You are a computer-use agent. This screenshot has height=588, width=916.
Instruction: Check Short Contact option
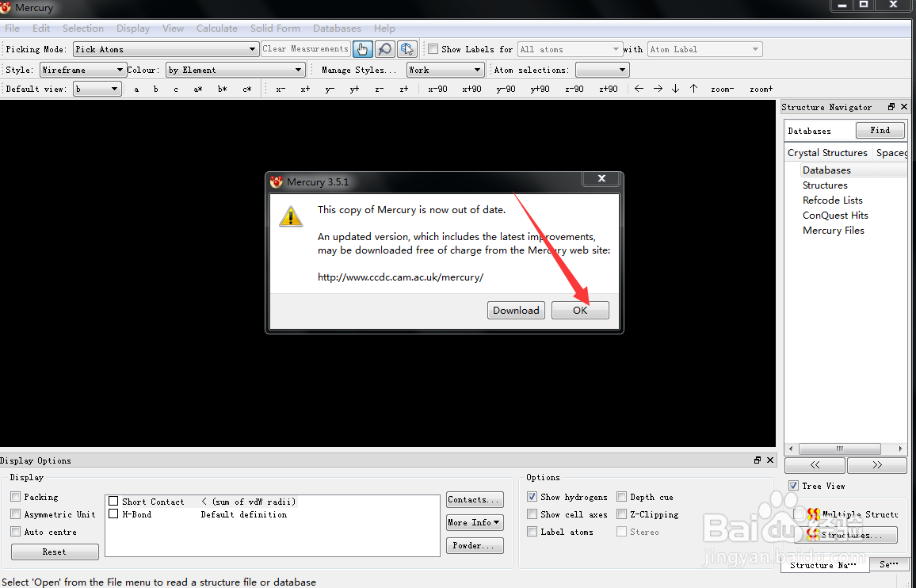[x=113, y=502]
